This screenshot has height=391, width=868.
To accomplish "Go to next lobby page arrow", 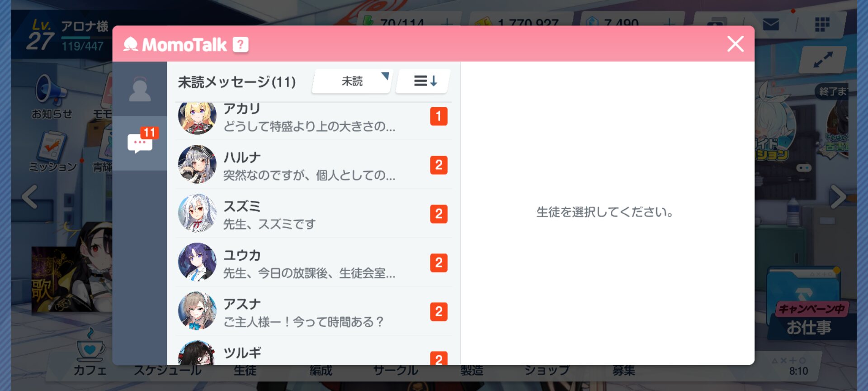I will pyautogui.click(x=838, y=197).
